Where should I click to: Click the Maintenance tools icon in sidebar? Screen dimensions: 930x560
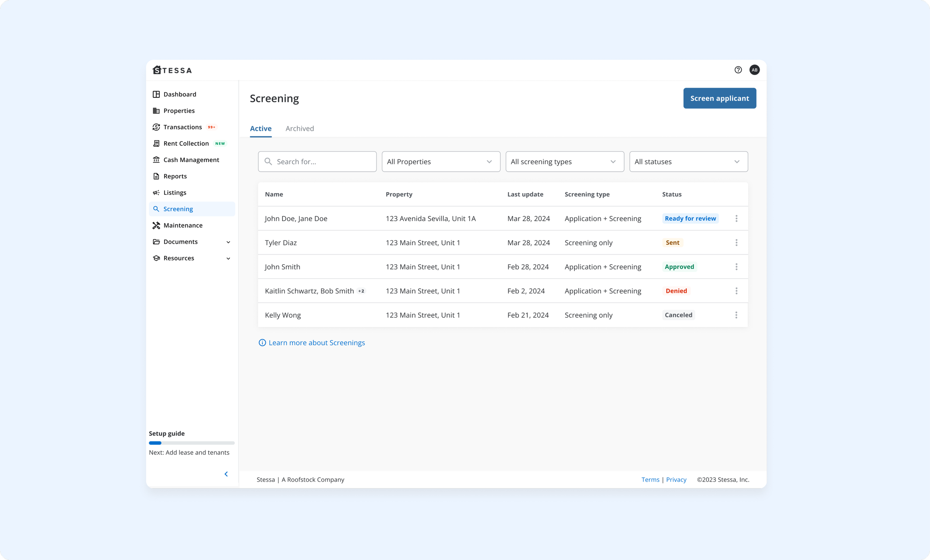point(156,225)
